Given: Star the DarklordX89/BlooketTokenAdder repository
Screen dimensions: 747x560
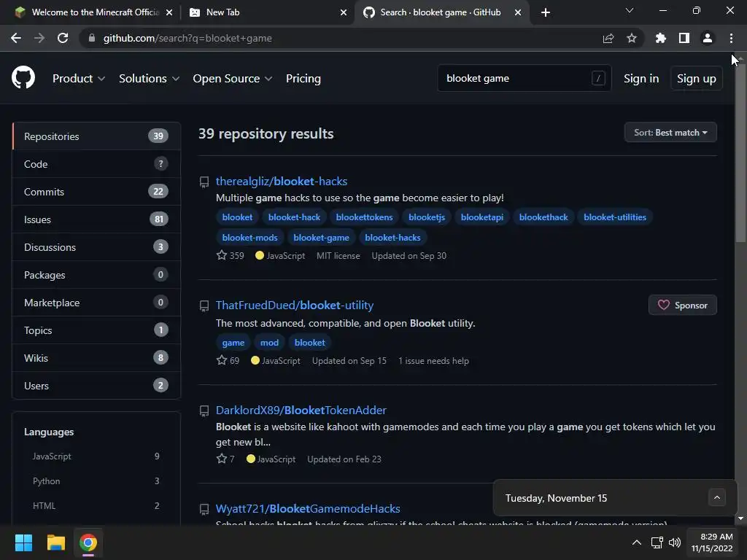Looking at the screenshot, I should tap(222, 459).
